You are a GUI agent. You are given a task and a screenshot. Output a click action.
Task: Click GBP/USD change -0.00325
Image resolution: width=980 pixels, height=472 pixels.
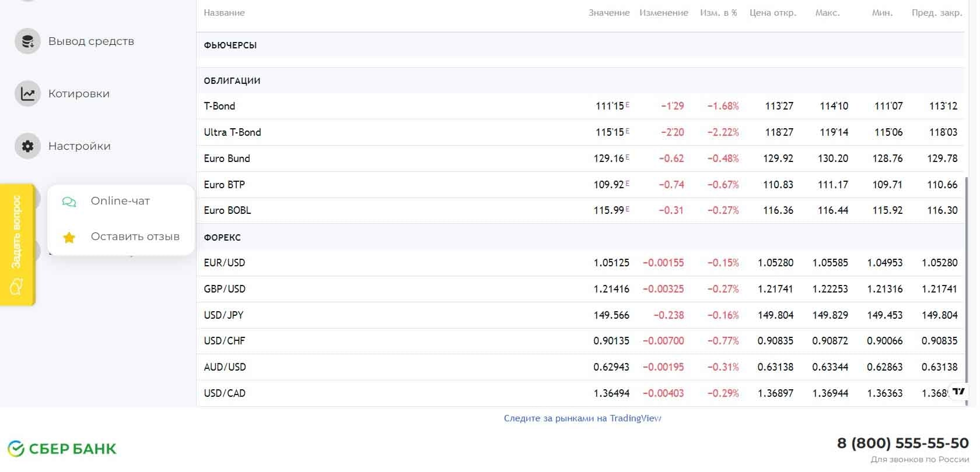pos(663,289)
